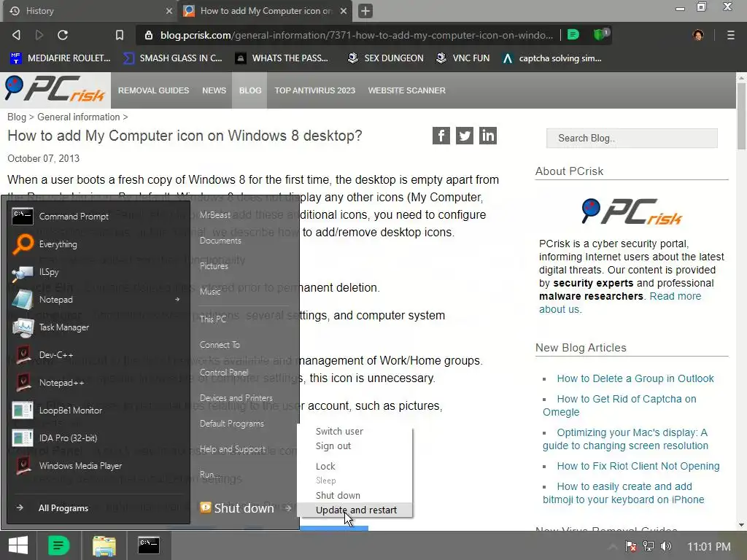Viewport: 747px width, 560px height.
Task: Open the taskbar clock showing 11:01 PM
Action: [x=709, y=547]
